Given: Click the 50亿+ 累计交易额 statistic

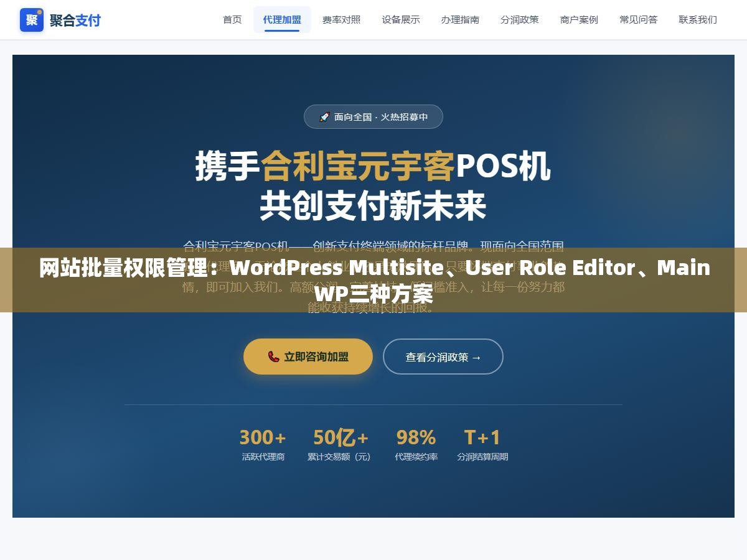Looking at the screenshot, I should tap(341, 444).
